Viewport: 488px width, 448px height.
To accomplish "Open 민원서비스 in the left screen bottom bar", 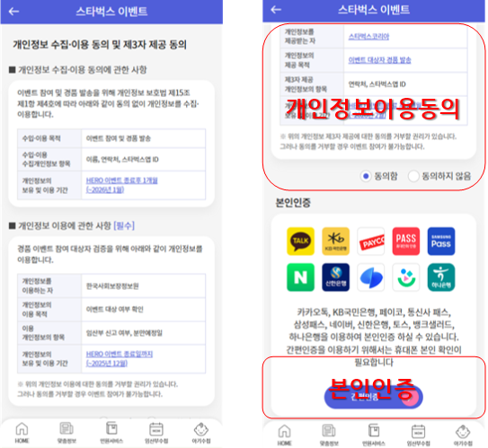I will (111, 433).
